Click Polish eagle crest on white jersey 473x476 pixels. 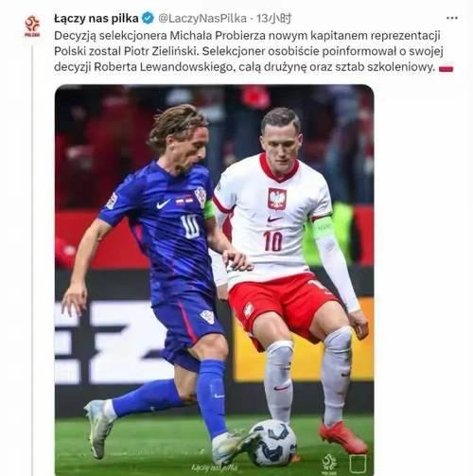pos(277,199)
